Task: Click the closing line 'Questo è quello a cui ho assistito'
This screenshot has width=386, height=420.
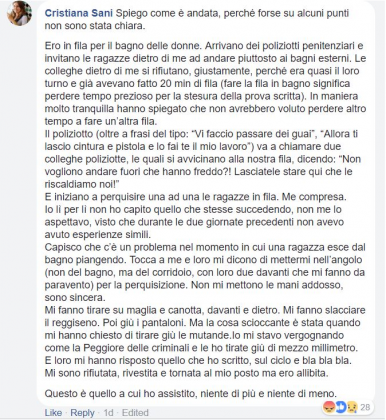Action: [191, 394]
